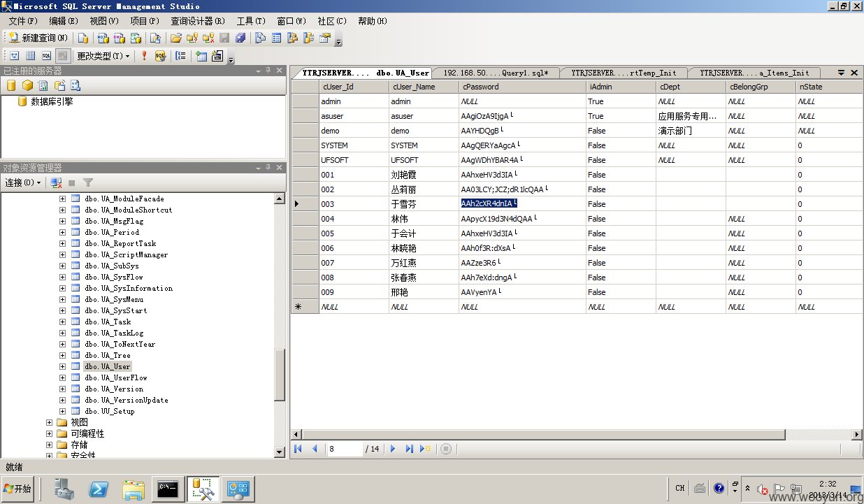Click the Start (开始) button
Image resolution: width=864 pixels, height=504 pixels.
coord(18,489)
